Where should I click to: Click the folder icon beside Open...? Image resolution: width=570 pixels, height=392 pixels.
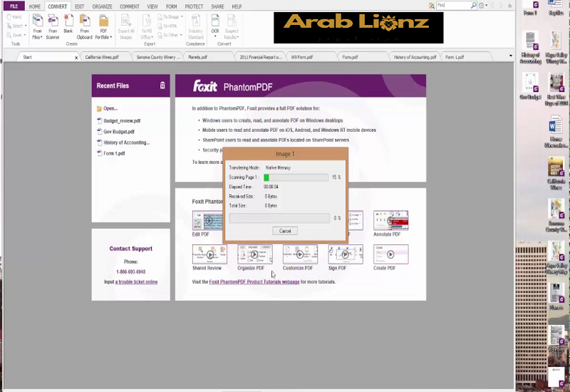tap(99, 109)
